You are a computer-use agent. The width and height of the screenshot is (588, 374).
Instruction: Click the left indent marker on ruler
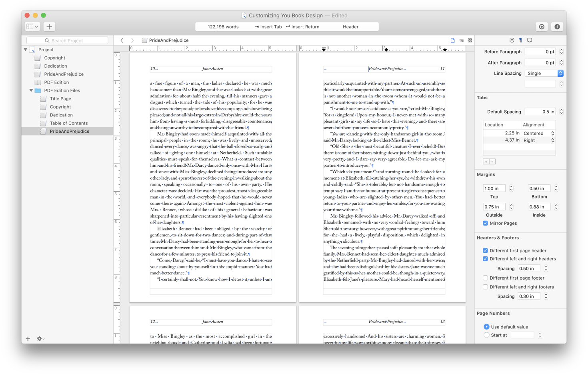(324, 49)
